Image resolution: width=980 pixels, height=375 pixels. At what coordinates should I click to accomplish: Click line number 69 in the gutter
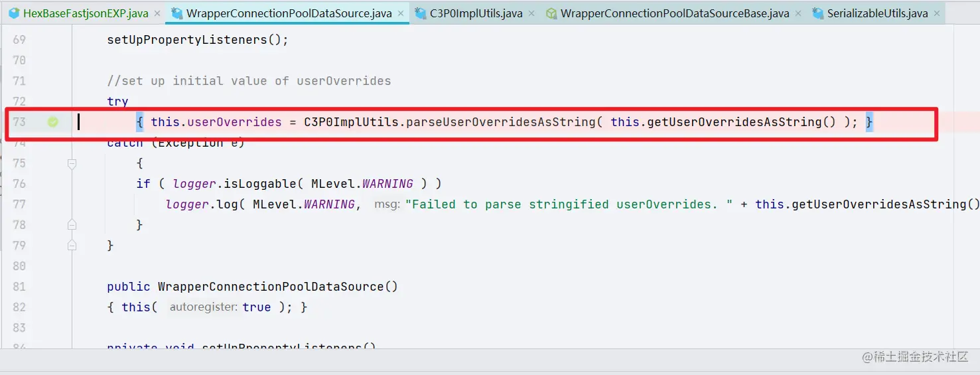(19, 40)
